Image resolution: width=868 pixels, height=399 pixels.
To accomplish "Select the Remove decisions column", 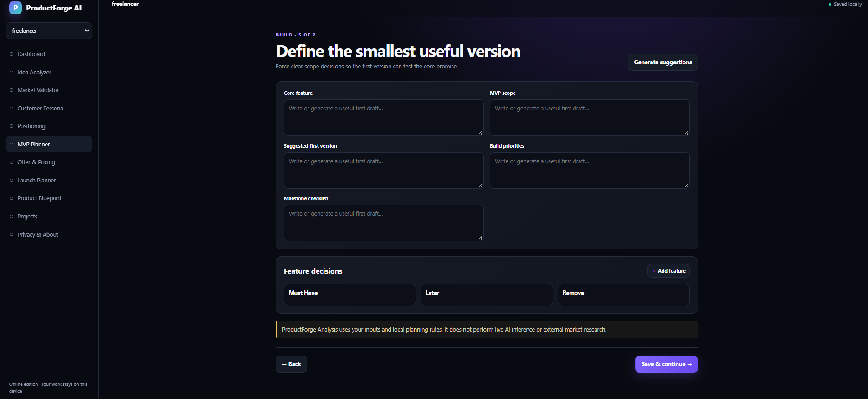I will tap(623, 295).
